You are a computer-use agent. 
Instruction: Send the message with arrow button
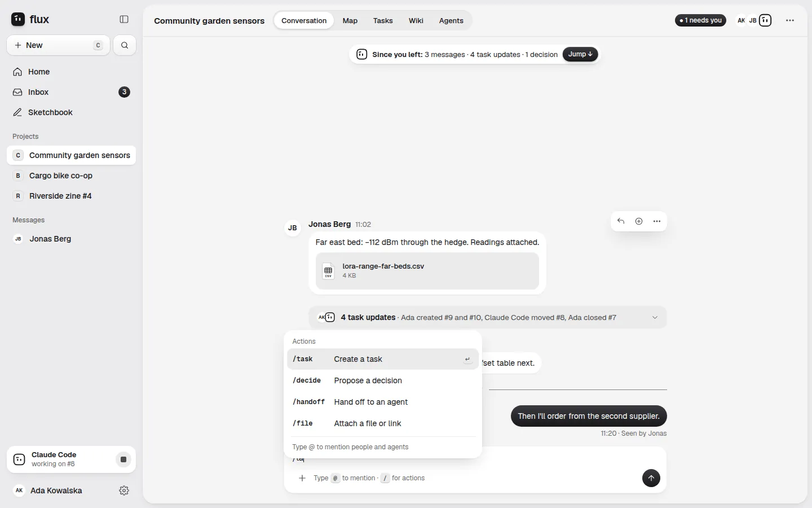coord(651,478)
